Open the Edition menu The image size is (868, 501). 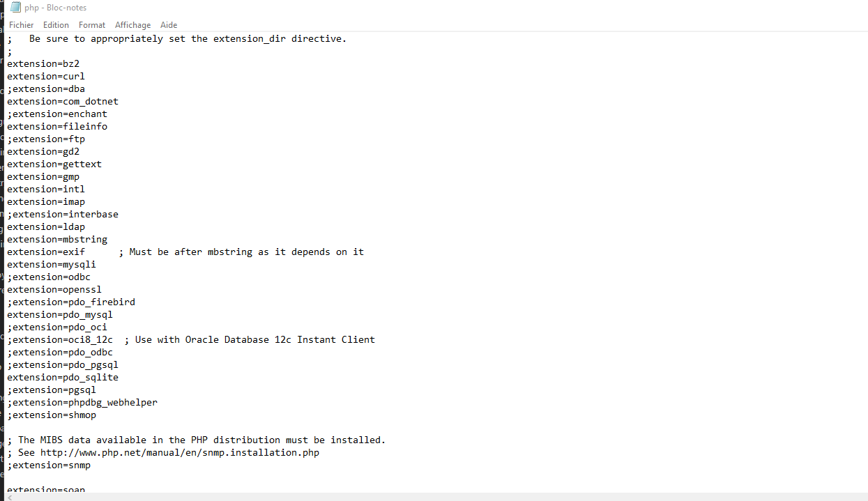[56, 24]
